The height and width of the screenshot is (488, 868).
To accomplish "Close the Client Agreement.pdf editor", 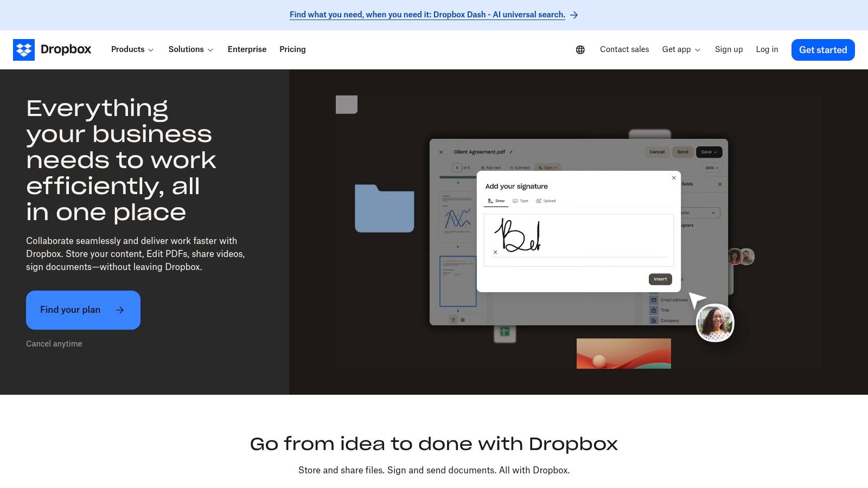I will pos(441,152).
